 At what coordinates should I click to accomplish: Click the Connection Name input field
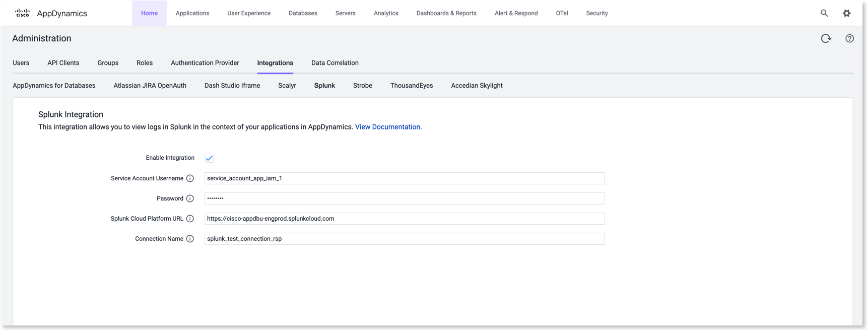(x=405, y=239)
